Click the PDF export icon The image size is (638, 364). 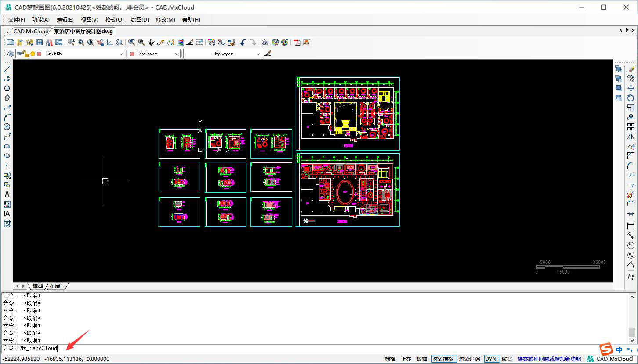point(297,42)
